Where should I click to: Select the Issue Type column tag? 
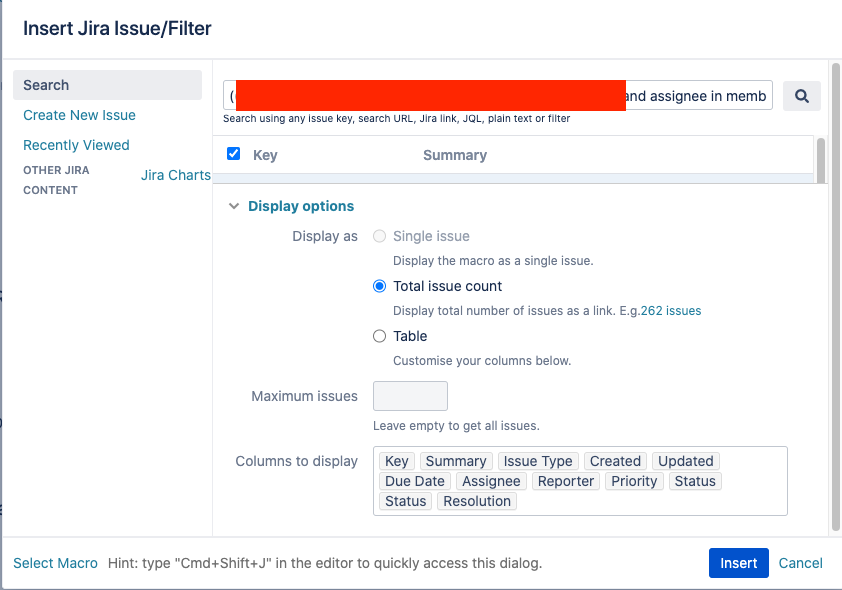pyautogui.click(x=538, y=461)
